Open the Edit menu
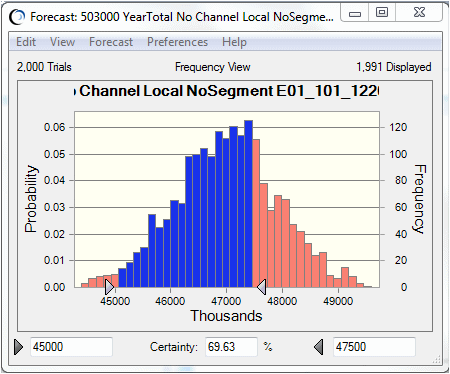 click(26, 42)
